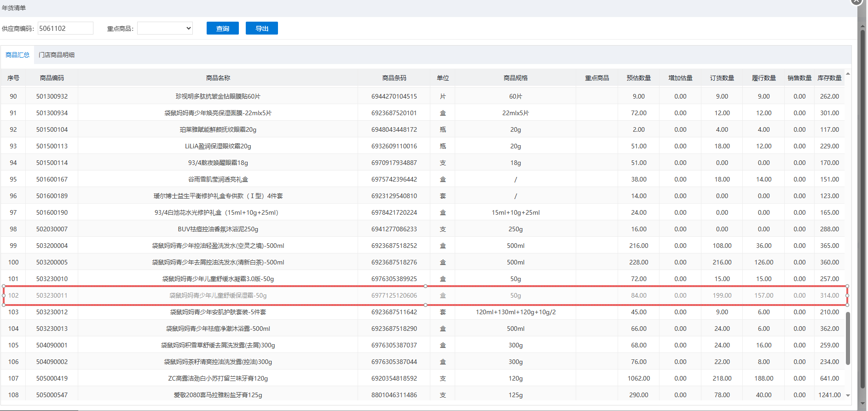The width and height of the screenshot is (868, 411).
Task: Click table's inner scroll-down arrow
Action: [848, 395]
